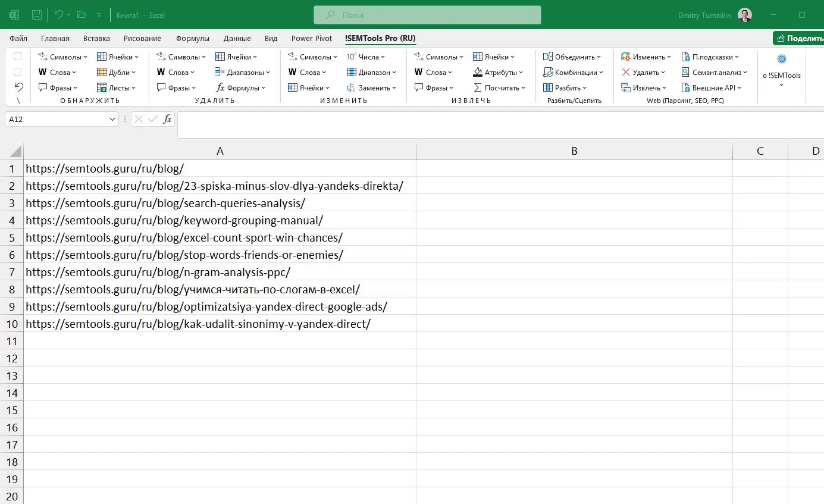This screenshot has width=824, height=504.
Task: Expand the о !SEMTools dropdown
Action: pos(781,84)
